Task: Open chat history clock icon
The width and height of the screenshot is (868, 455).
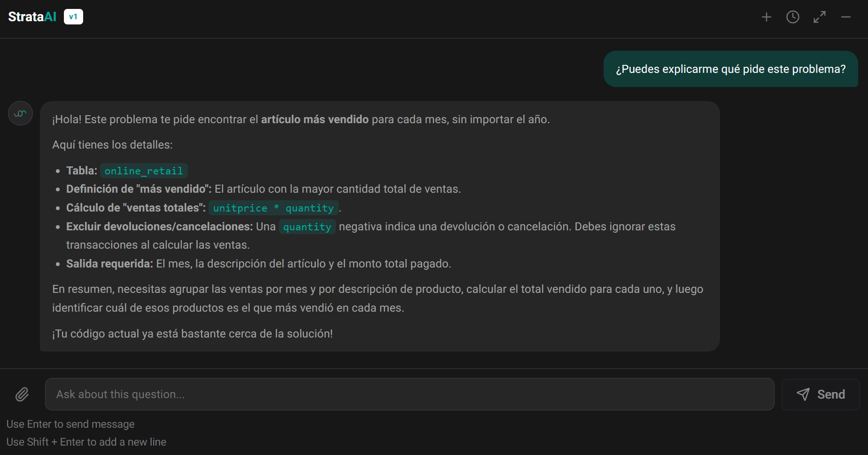Action: pyautogui.click(x=793, y=17)
